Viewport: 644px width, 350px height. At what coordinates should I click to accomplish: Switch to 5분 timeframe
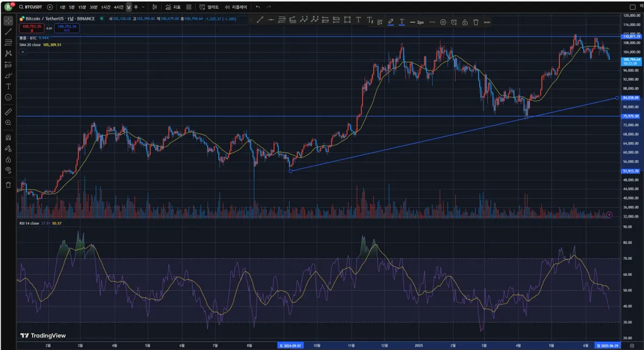[71, 7]
